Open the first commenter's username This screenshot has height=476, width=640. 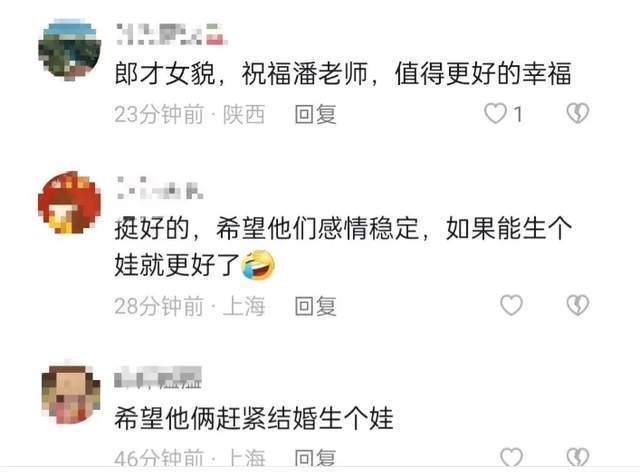pos(171,34)
